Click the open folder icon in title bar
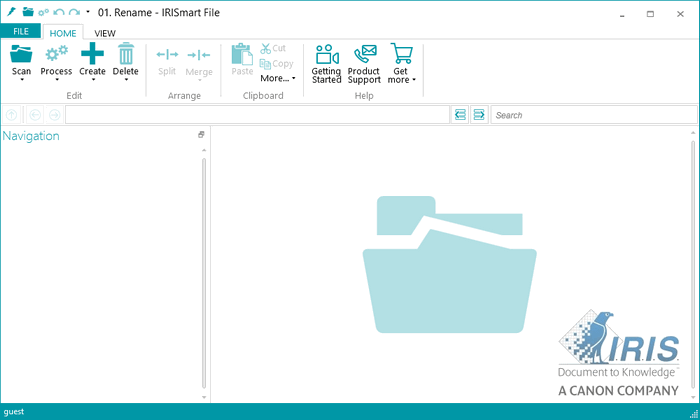This screenshot has height=420, width=700. (x=27, y=12)
